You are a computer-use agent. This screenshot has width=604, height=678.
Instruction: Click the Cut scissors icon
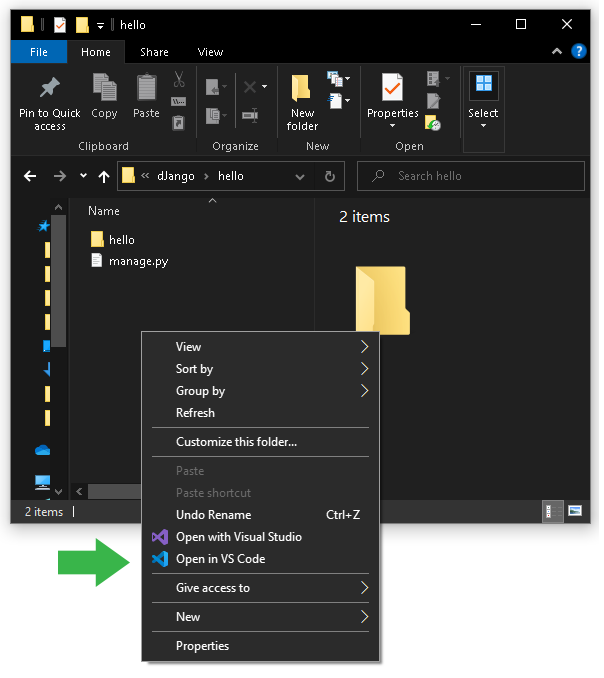(179, 79)
